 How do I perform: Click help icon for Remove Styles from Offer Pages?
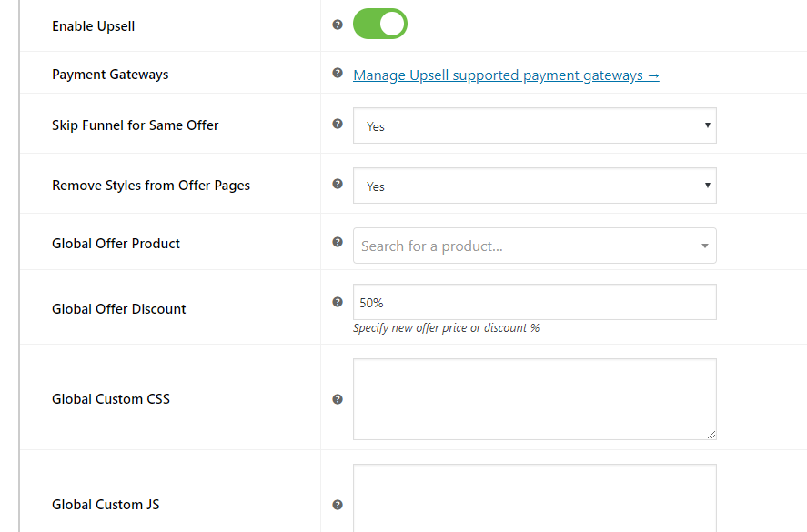[338, 184]
